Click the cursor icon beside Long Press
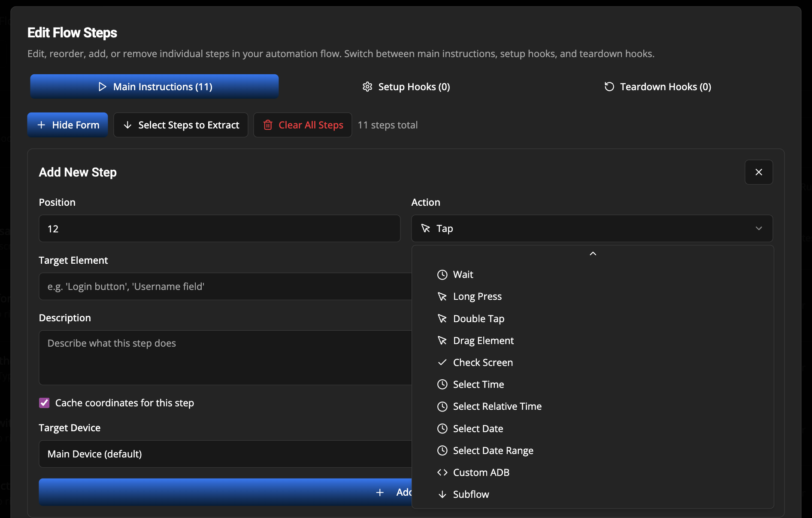812x518 pixels. 442,296
